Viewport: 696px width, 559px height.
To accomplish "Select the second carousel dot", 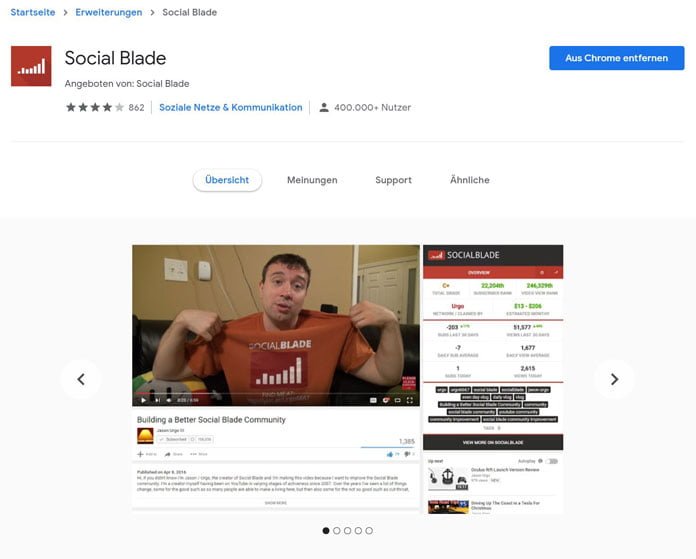I will (x=337, y=531).
